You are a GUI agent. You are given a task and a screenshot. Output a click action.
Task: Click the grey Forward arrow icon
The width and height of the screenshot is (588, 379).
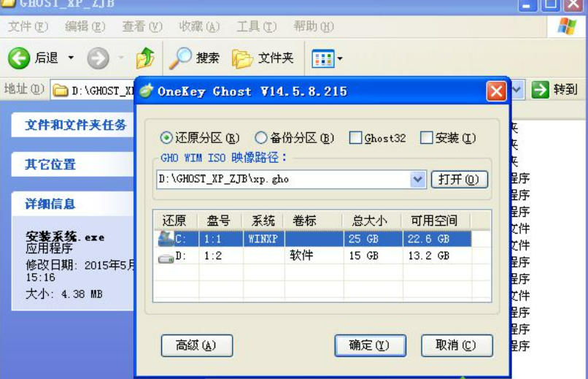(98, 58)
